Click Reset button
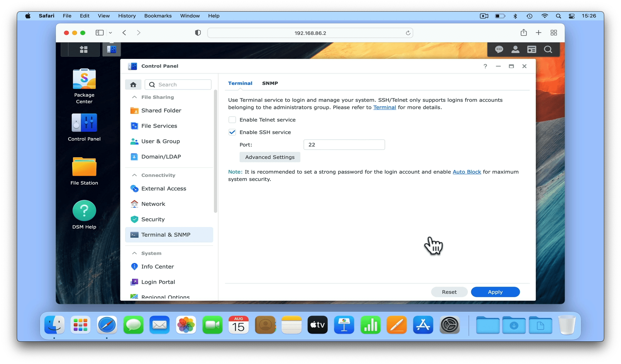Viewport: 621px width, 364px height. [x=449, y=292]
